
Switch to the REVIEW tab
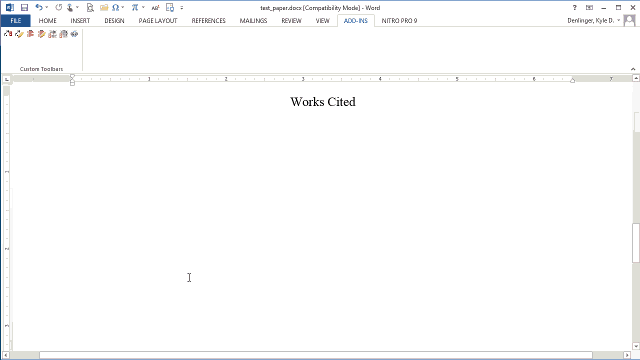(x=291, y=20)
